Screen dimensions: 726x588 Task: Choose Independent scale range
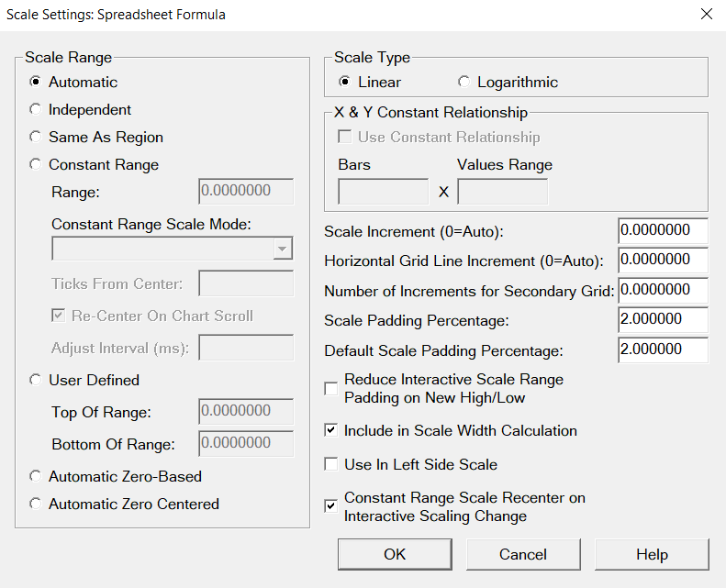tap(36, 110)
